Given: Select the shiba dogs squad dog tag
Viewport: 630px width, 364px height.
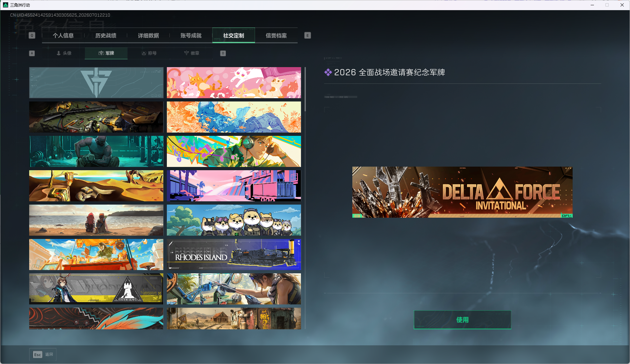Looking at the screenshot, I should 234,220.
